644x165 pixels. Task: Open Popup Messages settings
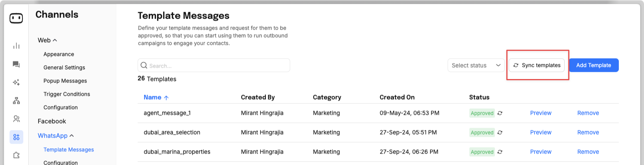[x=65, y=81]
